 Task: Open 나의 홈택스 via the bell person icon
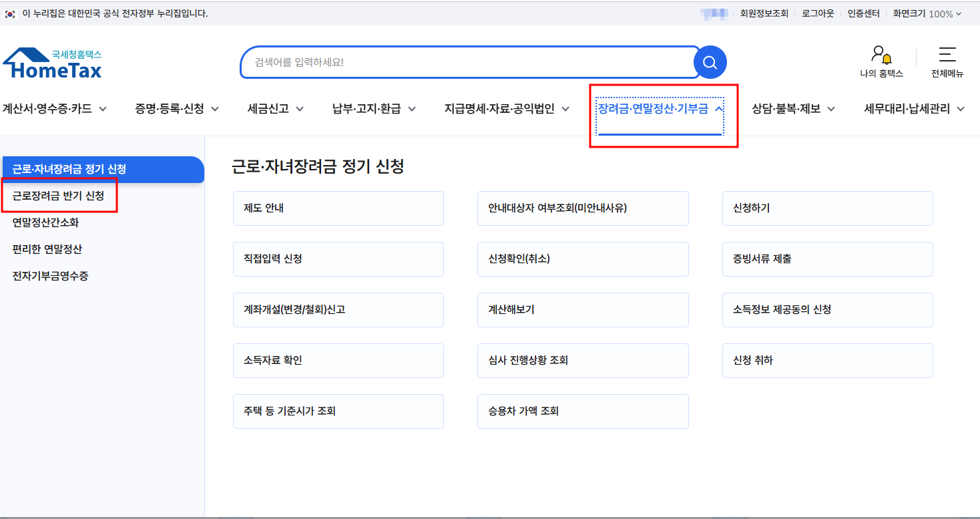(x=881, y=60)
